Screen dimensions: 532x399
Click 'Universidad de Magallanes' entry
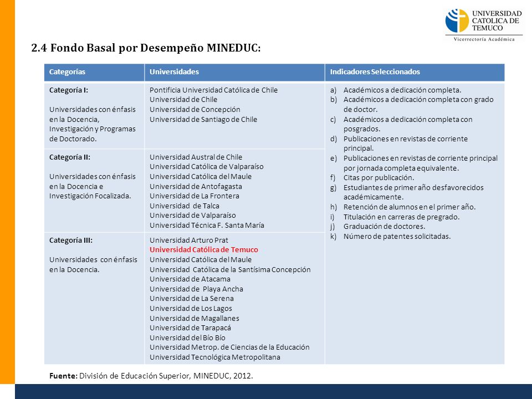[194, 318]
